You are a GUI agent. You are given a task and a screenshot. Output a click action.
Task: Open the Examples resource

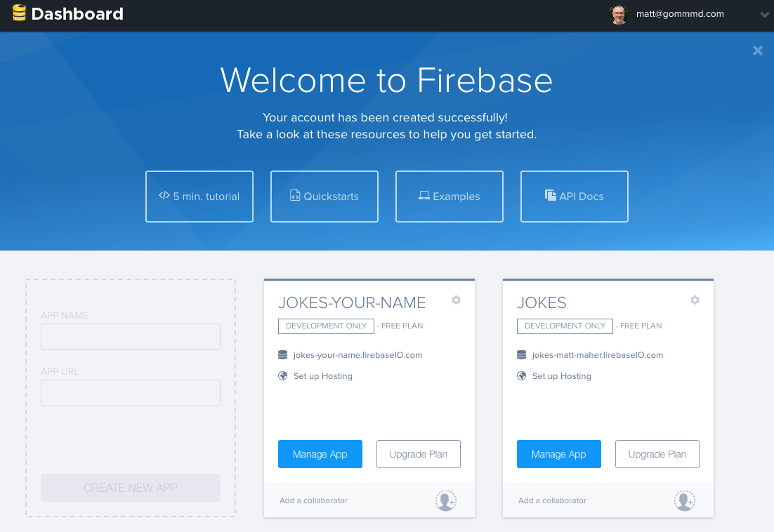click(x=450, y=197)
